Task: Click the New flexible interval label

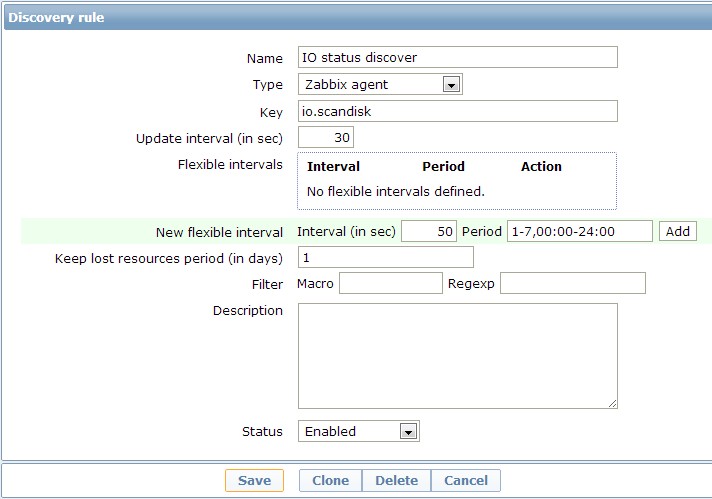Action: pyautogui.click(x=219, y=232)
